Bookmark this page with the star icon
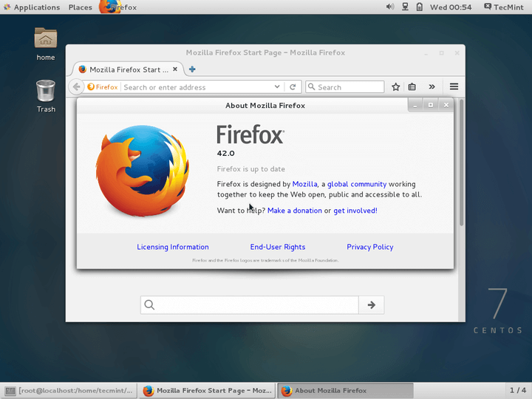532x399 pixels. point(395,87)
